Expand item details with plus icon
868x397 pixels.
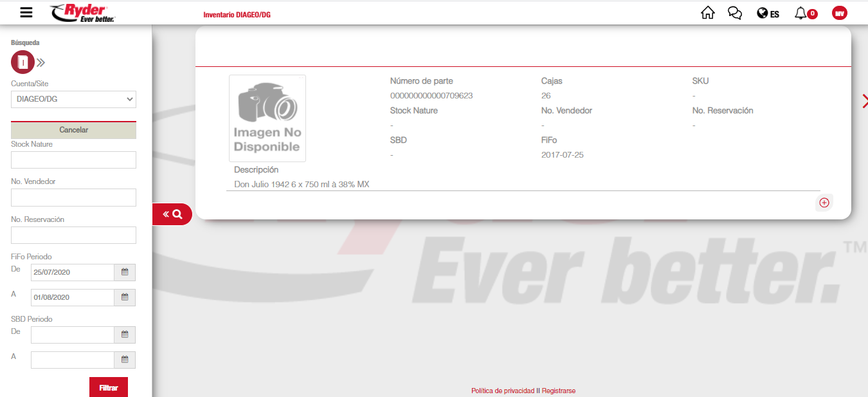coord(824,203)
